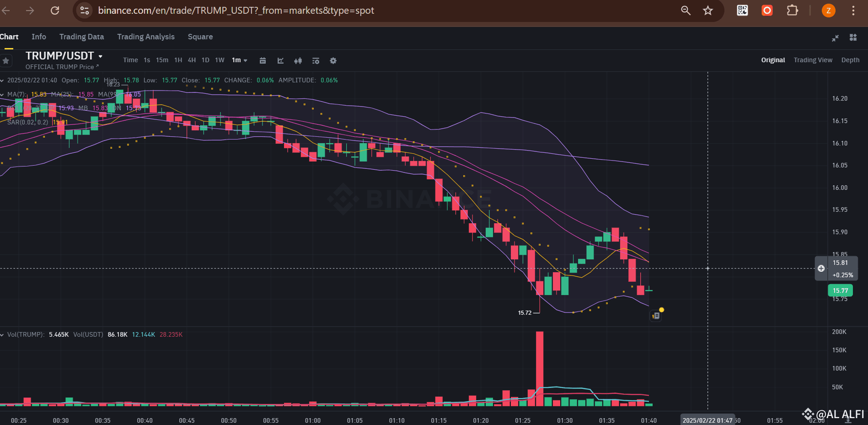The height and width of the screenshot is (425, 868).
Task: Click the Vol(TRUMP) legend label
Action: (26, 335)
